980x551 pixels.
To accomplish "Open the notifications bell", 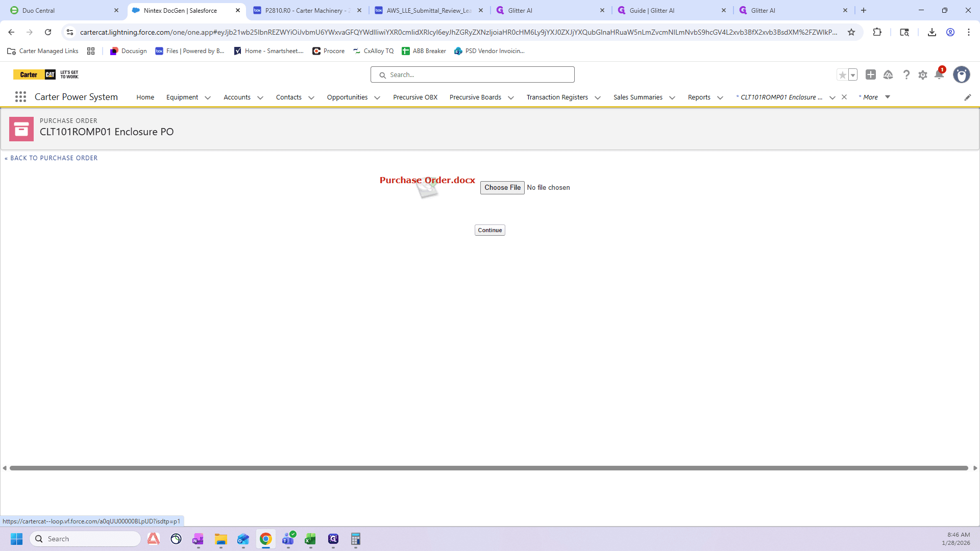I will tap(939, 74).
